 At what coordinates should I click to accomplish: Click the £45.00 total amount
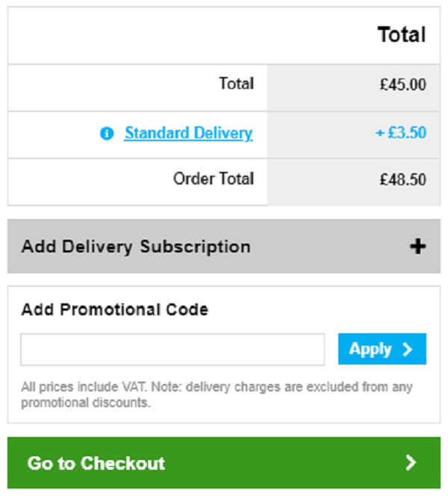point(402,84)
